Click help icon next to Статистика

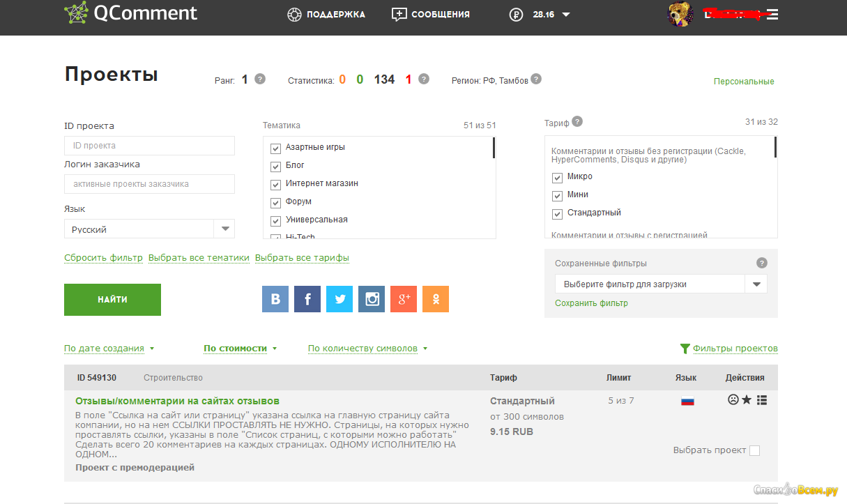pyautogui.click(x=423, y=79)
